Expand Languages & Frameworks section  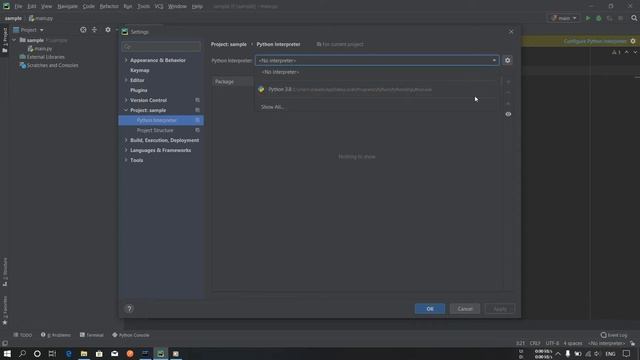click(126, 150)
